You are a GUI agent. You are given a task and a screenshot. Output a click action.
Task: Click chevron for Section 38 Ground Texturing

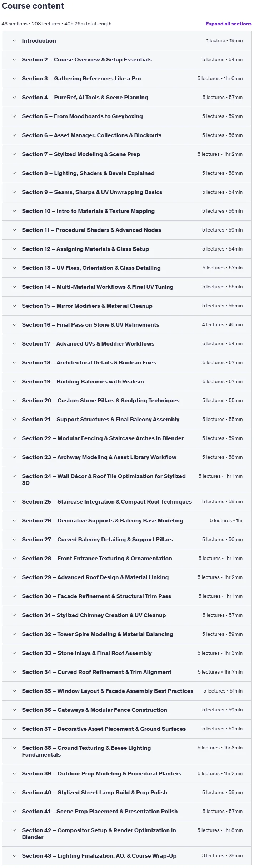click(x=14, y=748)
